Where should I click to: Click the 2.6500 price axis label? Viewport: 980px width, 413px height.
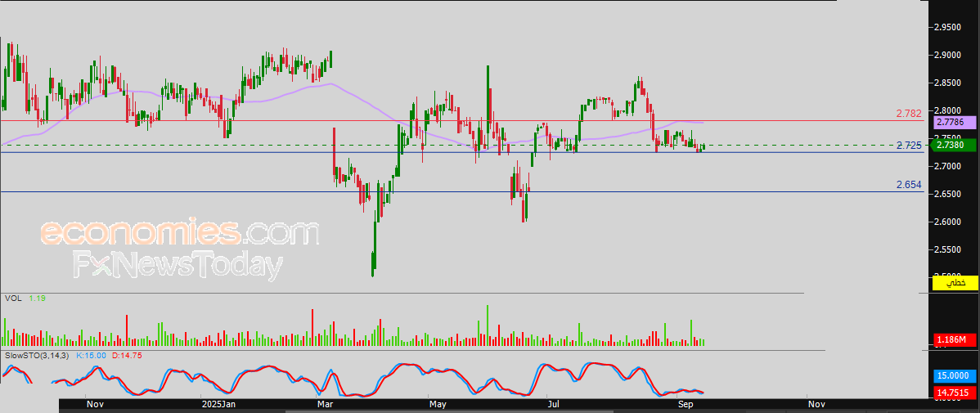coord(947,194)
